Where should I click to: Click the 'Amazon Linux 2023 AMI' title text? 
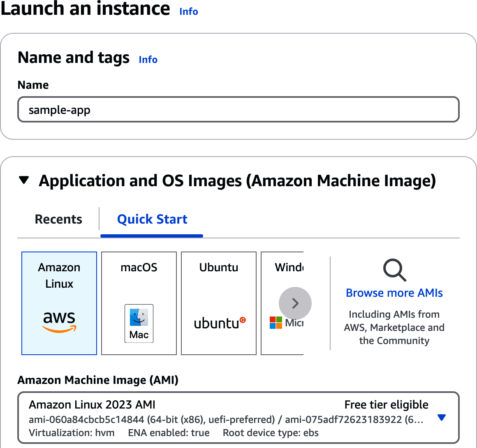click(x=92, y=405)
